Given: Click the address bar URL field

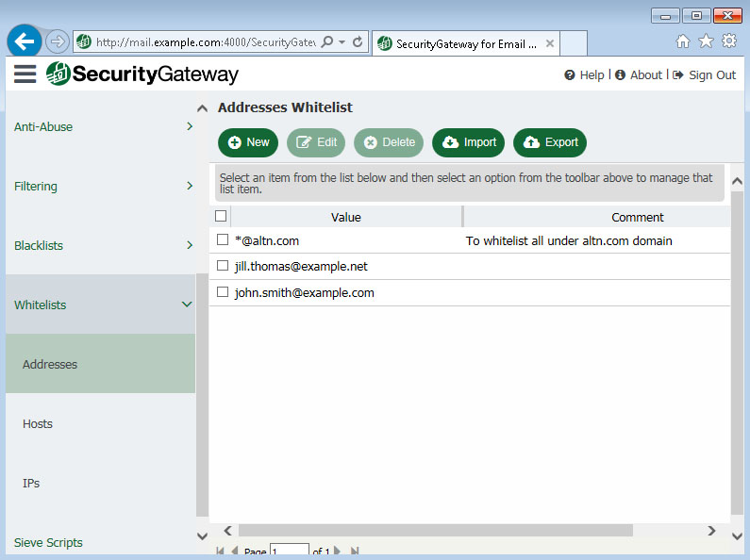Looking at the screenshot, I should coord(206,42).
